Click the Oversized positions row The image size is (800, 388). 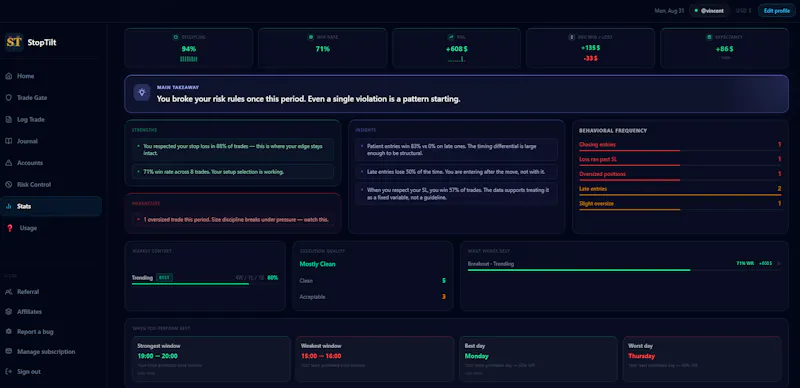(x=680, y=175)
